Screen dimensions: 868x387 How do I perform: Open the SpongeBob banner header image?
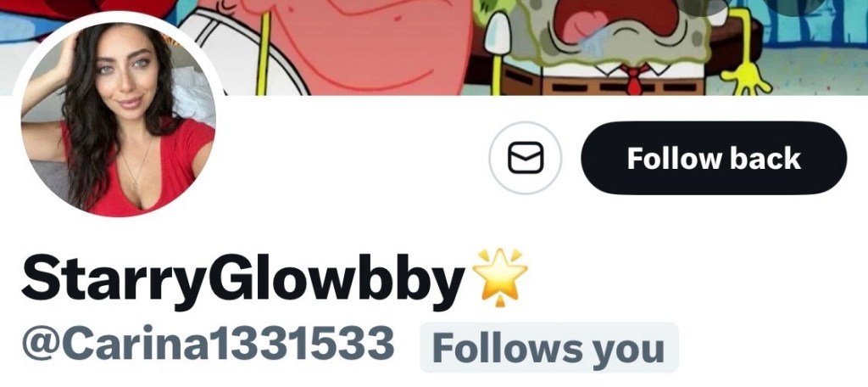434,48
